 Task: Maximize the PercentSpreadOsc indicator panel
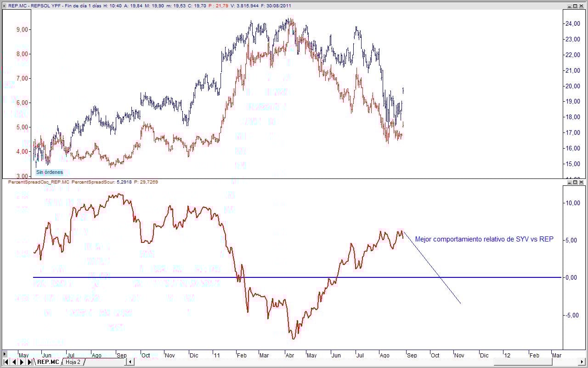coord(575,182)
